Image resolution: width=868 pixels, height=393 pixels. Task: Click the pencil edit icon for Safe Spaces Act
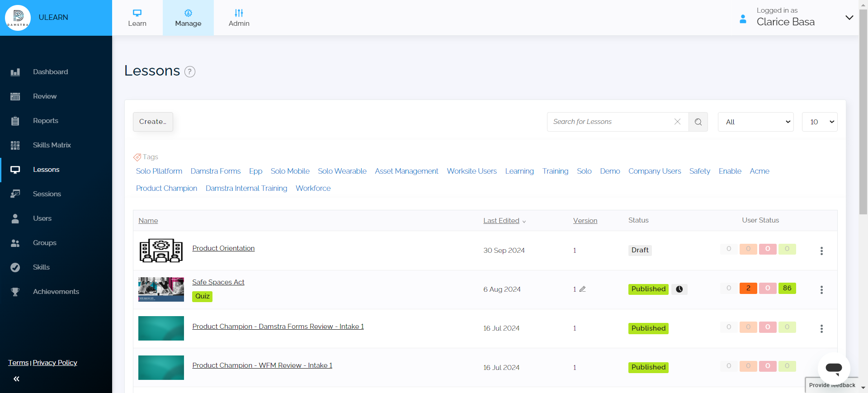(583, 289)
